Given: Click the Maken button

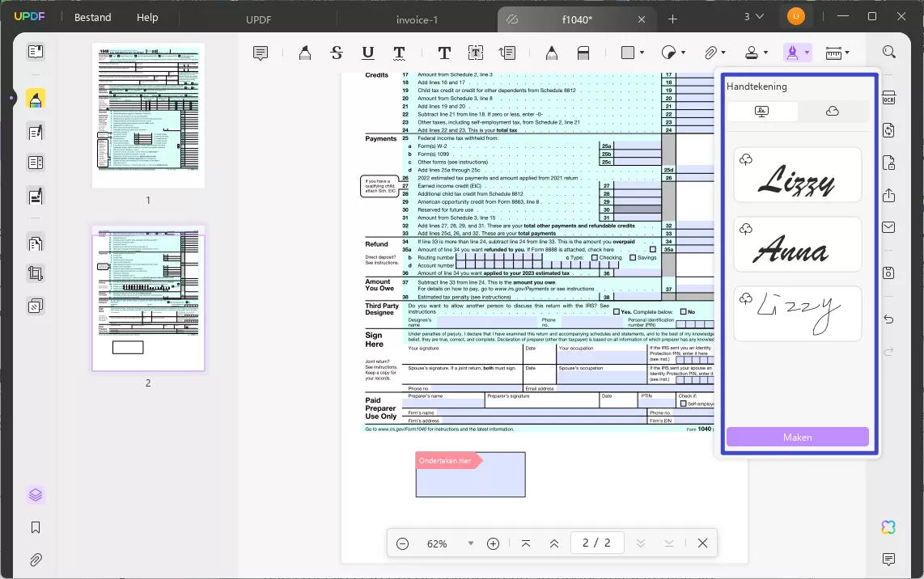Looking at the screenshot, I should tap(797, 437).
